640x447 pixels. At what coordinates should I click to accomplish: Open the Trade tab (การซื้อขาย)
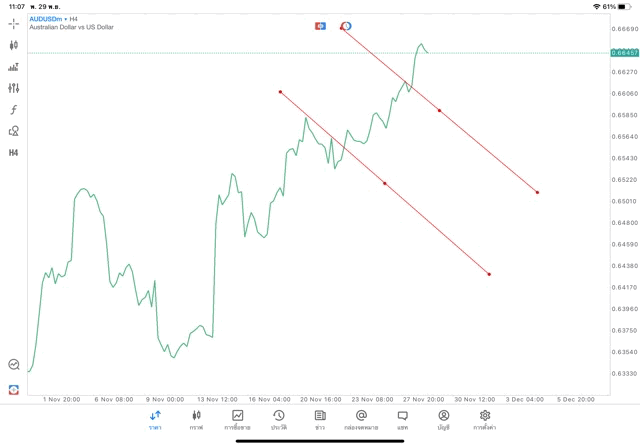[x=237, y=420]
